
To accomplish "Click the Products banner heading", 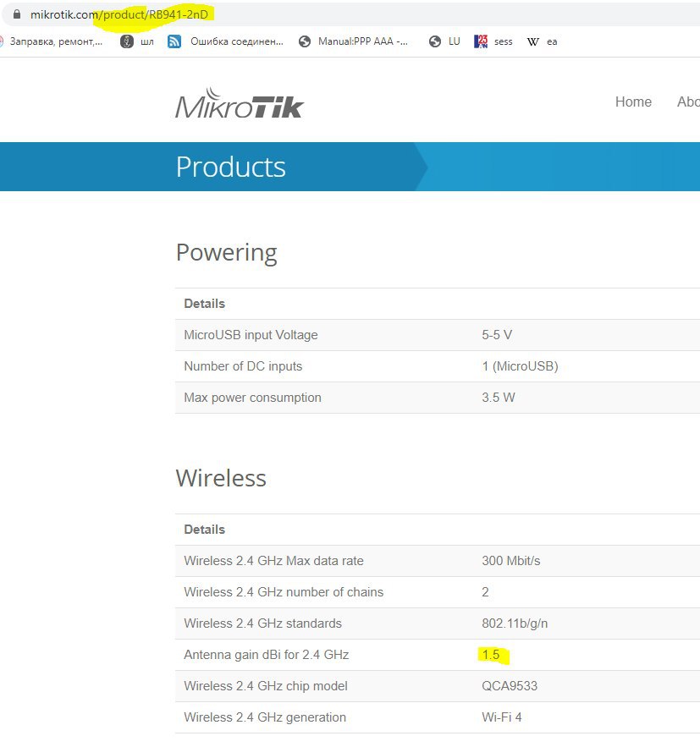I will (230, 167).
